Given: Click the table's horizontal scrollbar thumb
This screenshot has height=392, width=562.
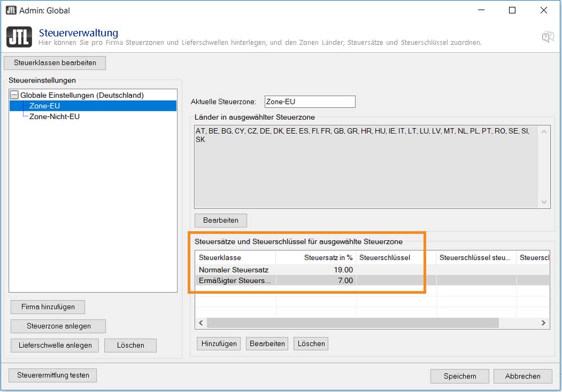Looking at the screenshot, I should click(x=353, y=323).
